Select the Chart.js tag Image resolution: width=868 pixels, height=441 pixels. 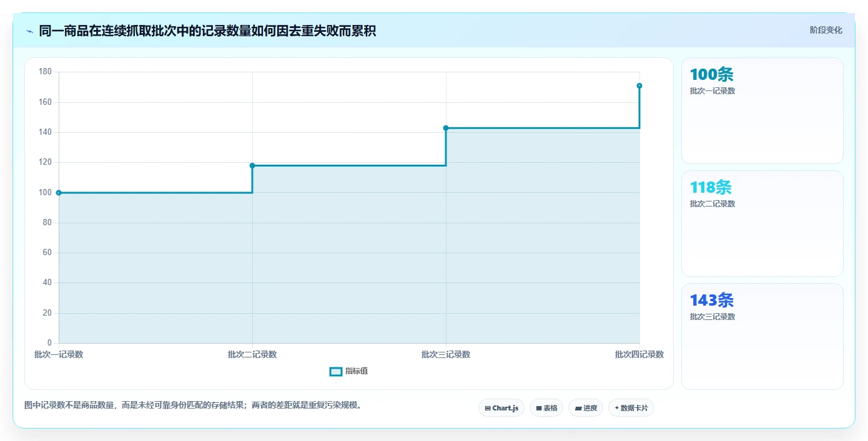tap(501, 408)
